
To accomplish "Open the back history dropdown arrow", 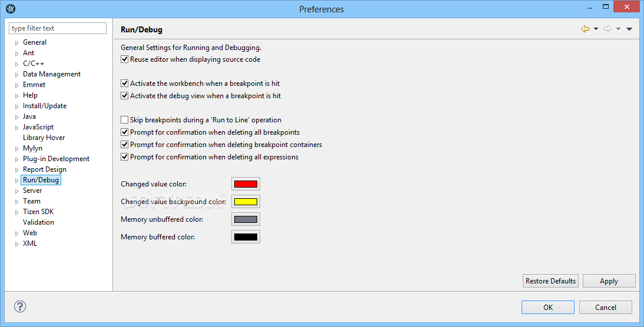I will (x=596, y=29).
